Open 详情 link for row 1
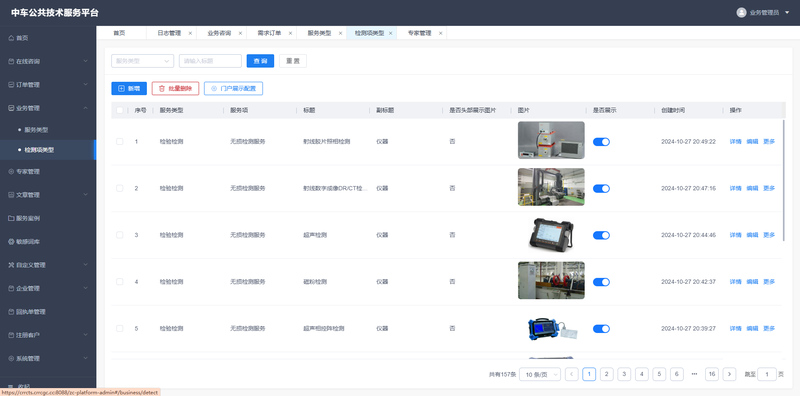 pyautogui.click(x=735, y=141)
